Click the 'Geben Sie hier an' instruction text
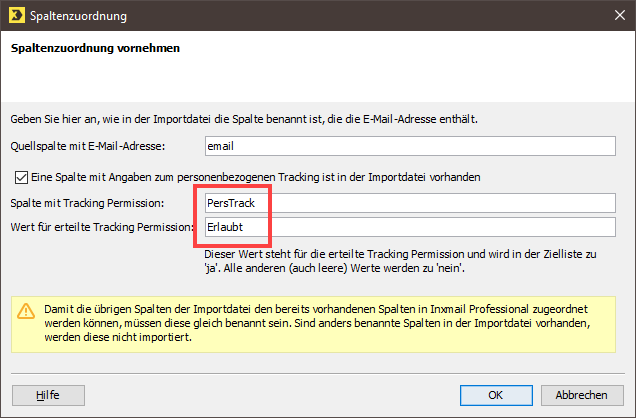636x418 pixels. point(244,119)
